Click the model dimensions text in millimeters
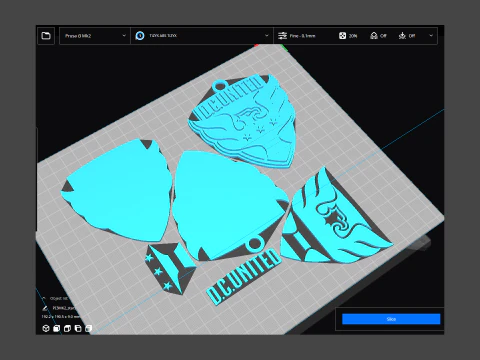Image resolution: width=480 pixels, height=360 pixels. (61, 316)
